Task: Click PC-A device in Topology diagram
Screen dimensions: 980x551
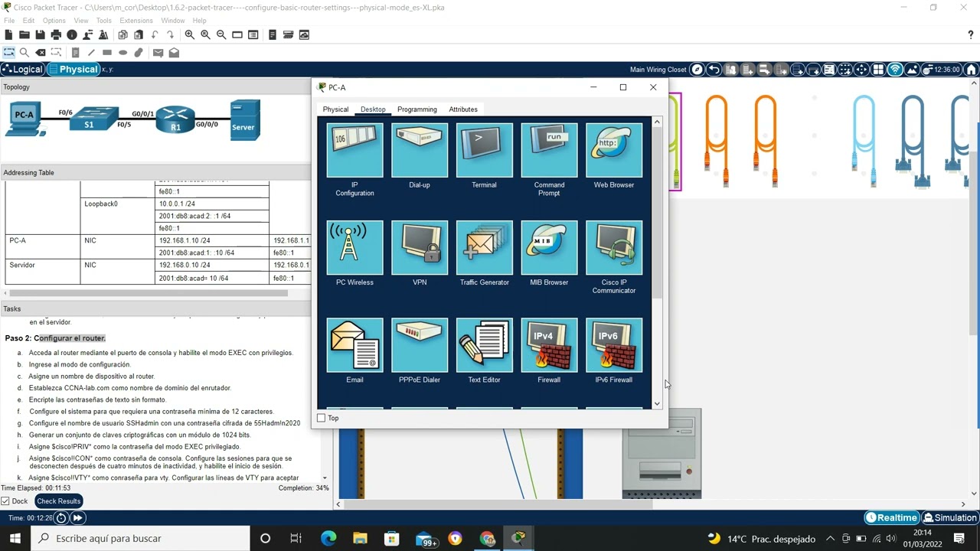Action: (x=24, y=119)
